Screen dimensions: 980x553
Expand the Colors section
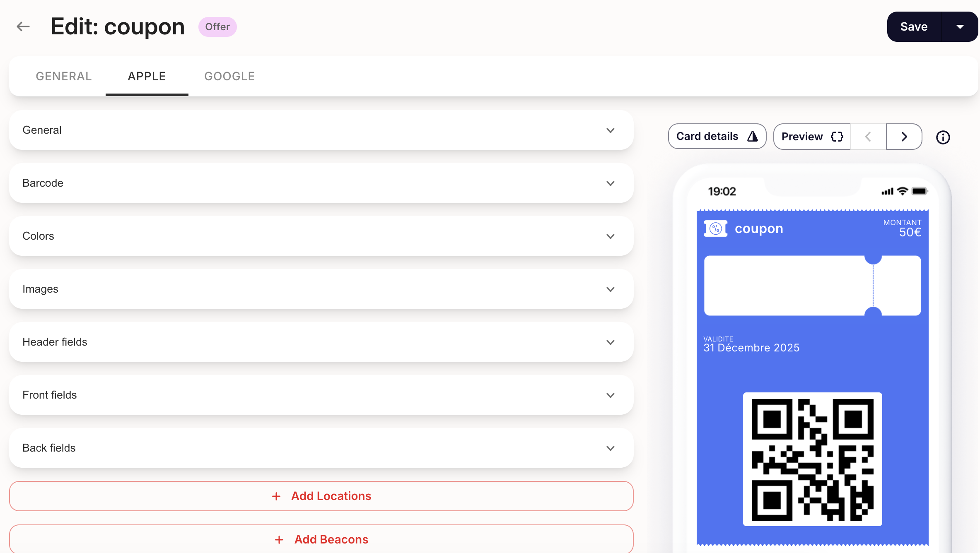(321, 236)
